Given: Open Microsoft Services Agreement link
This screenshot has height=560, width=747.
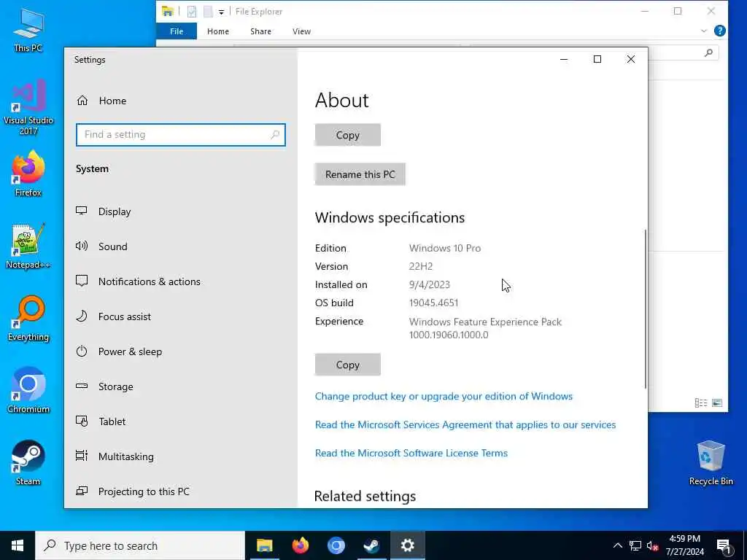Looking at the screenshot, I should (x=465, y=425).
